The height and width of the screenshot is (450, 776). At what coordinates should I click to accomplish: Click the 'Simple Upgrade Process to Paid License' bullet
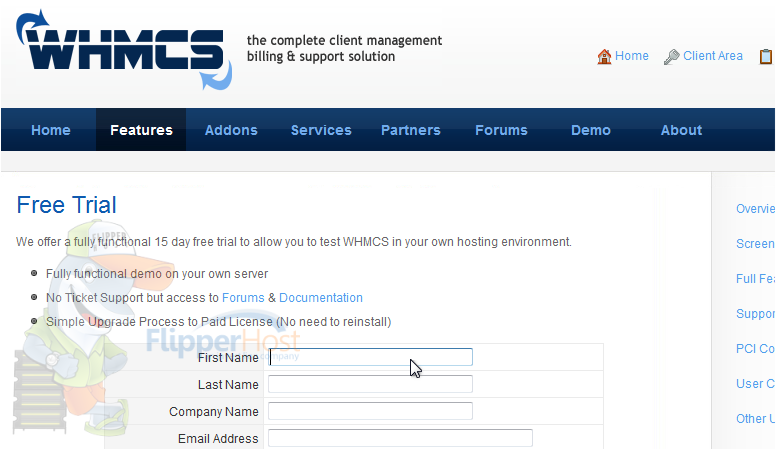point(218,322)
